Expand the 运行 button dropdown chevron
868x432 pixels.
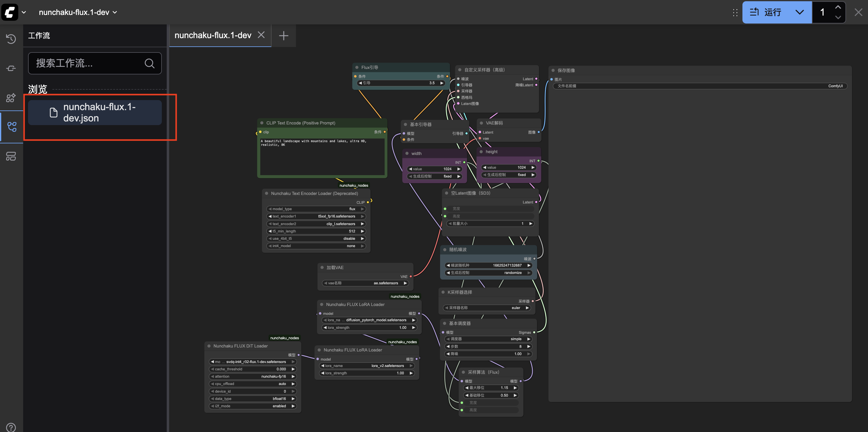point(800,13)
